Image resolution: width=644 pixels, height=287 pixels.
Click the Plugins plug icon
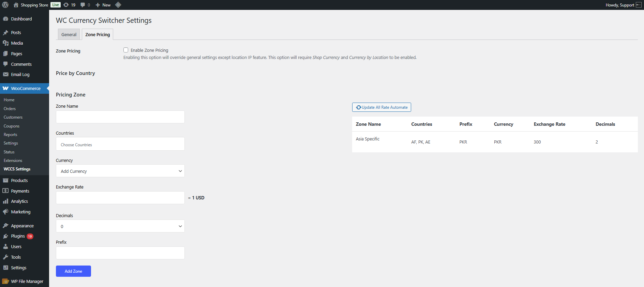tap(5, 236)
